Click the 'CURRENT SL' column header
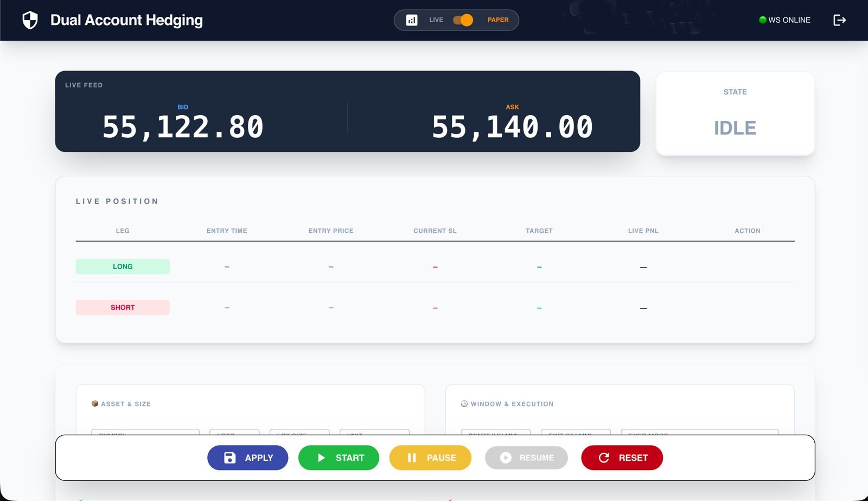Viewport: 868px width, 501px height. point(435,231)
